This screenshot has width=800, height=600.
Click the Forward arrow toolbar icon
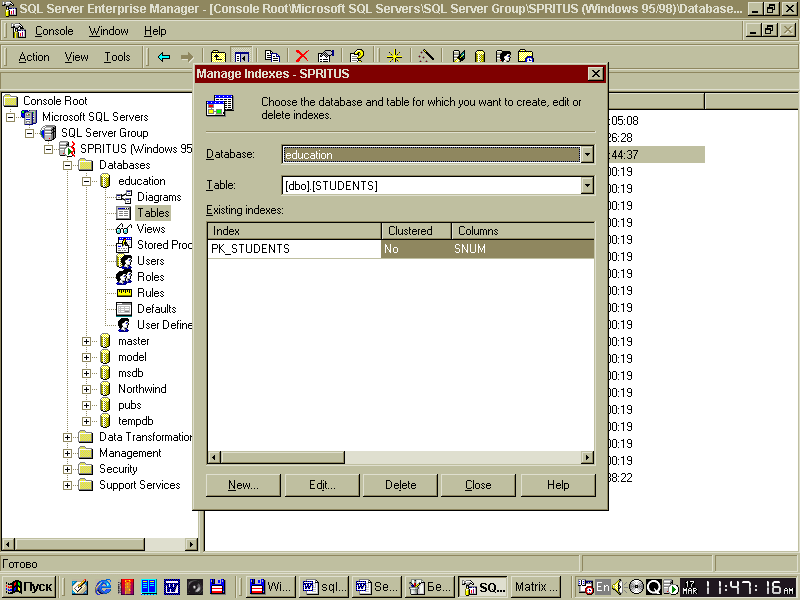click(187, 57)
